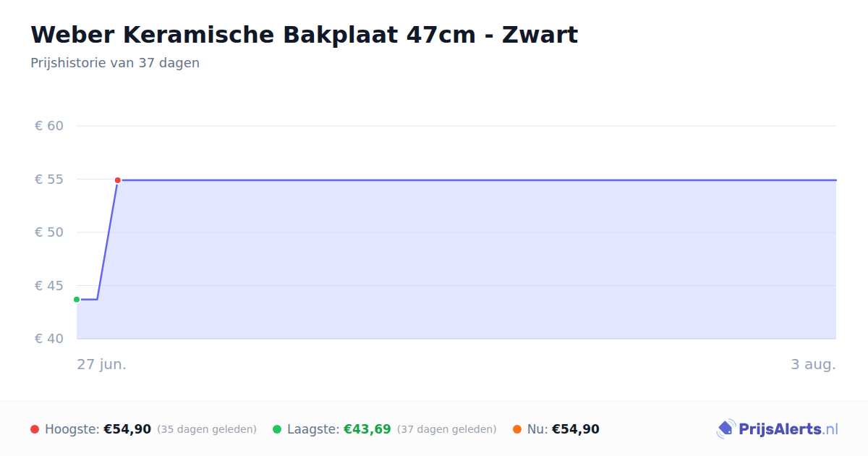
Task: Click the Hoogste price value €54,90
Action: click(x=127, y=429)
